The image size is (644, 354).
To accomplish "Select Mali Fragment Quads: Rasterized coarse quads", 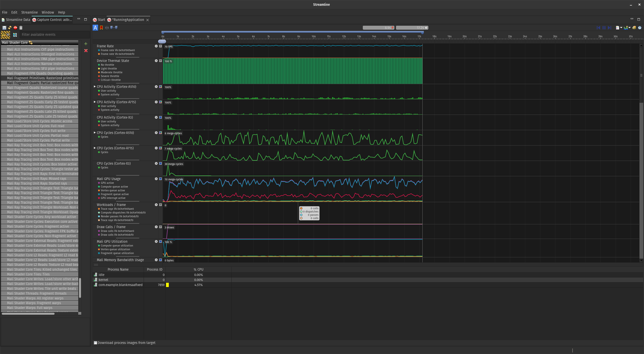I will [42, 88].
